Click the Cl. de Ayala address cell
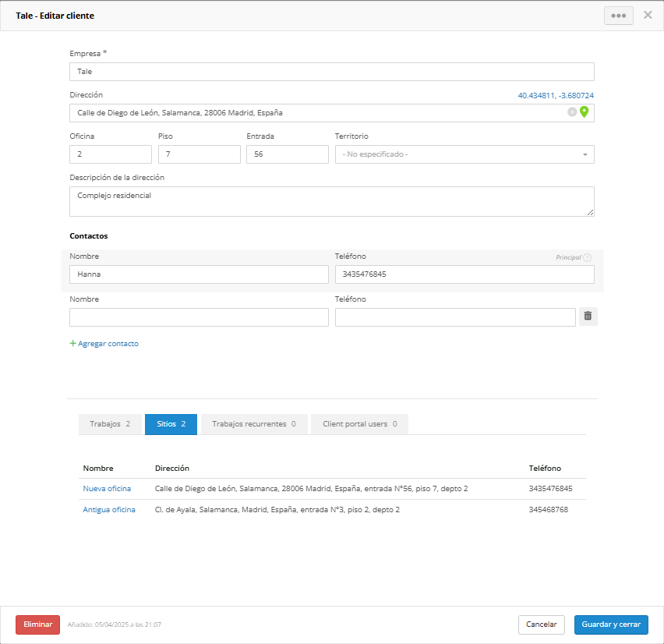Viewport: 664px width, 644px height. point(277,510)
